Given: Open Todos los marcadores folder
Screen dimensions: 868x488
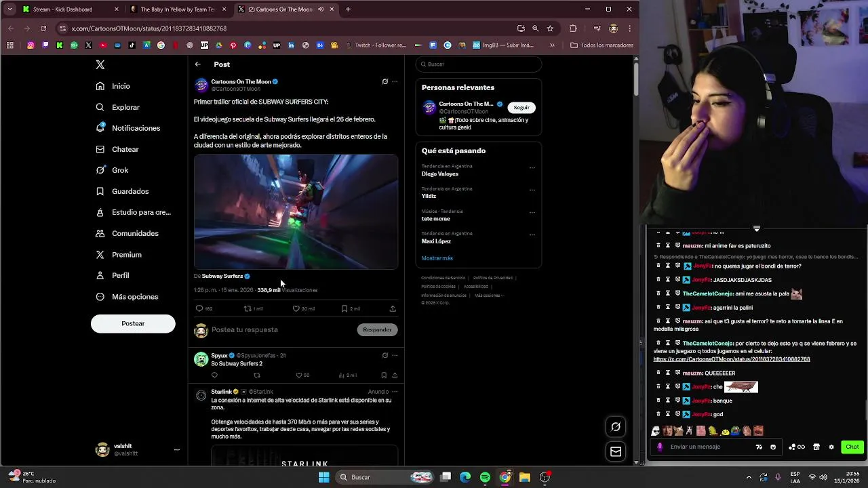Looking at the screenshot, I should (x=602, y=45).
